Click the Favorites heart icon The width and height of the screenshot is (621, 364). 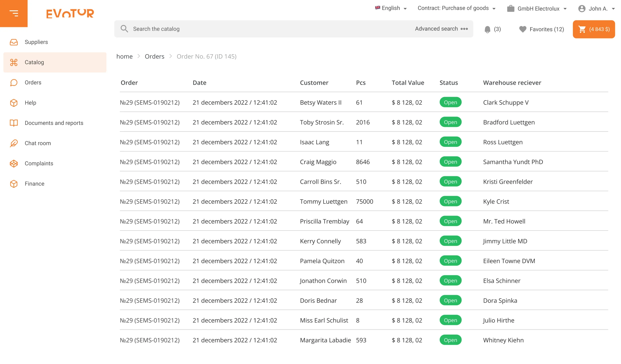(x=523, y=29)
